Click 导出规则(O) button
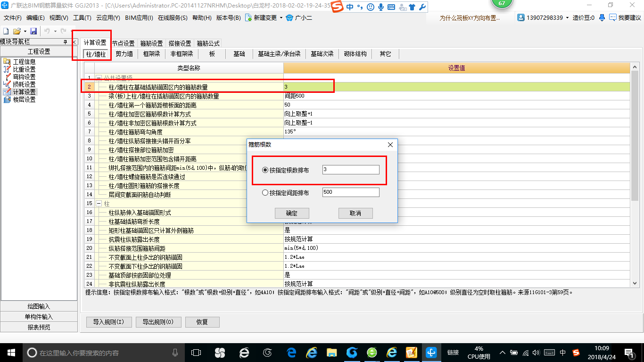 [x=158, y=322]
